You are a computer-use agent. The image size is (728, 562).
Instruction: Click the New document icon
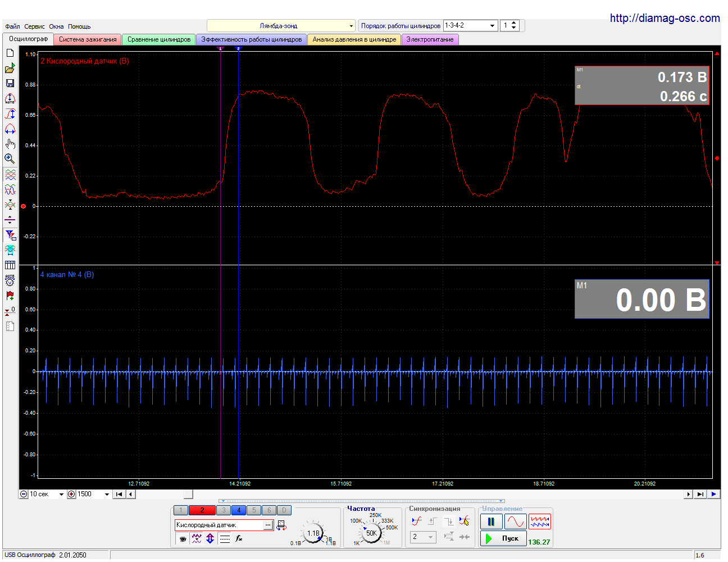point(10,53)
